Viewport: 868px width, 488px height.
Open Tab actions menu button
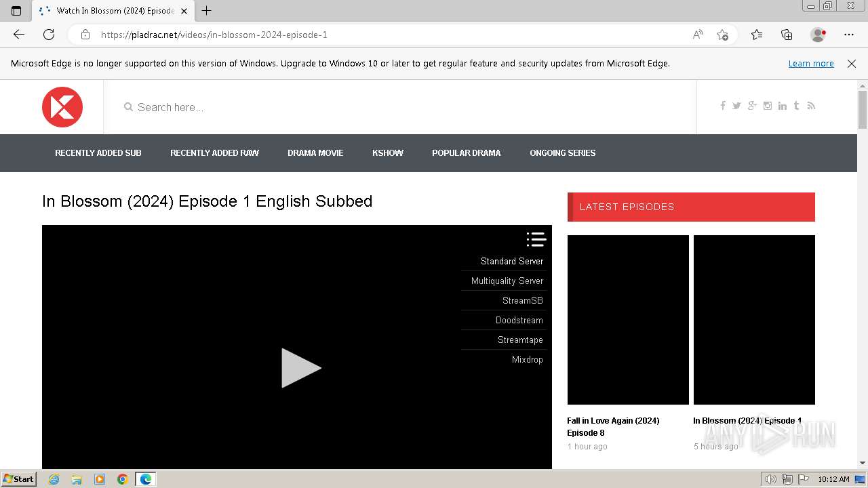16,10
